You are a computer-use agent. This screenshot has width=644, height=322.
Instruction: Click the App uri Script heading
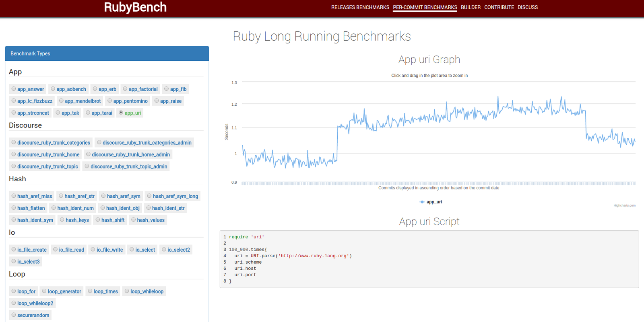coord(429,222)
